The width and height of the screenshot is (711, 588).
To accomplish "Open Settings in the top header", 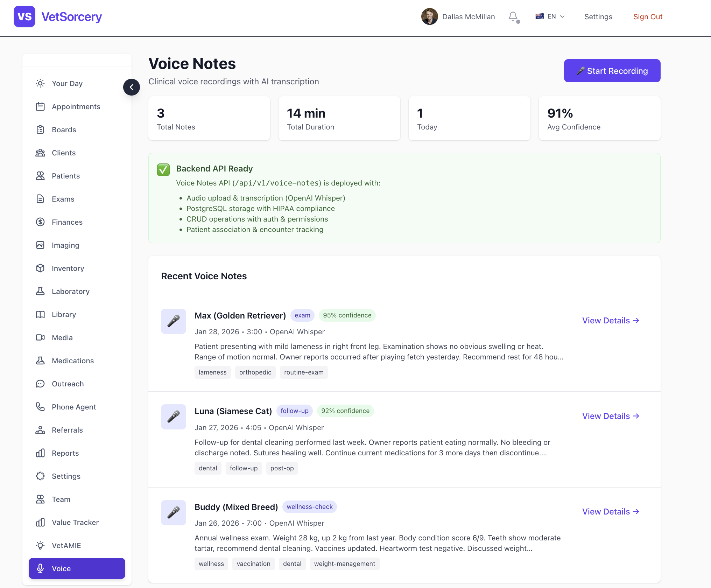I will coord(598,16).
